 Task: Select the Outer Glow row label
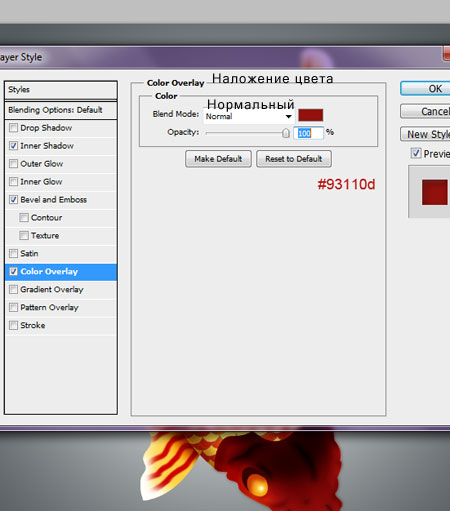click(x=42, y=164)
